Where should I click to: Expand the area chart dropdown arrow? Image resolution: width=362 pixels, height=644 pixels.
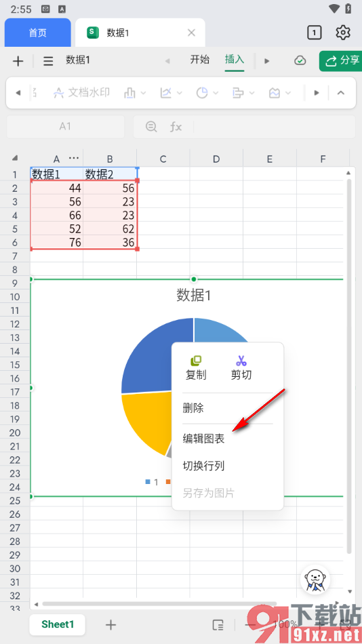tap(288, 94)
